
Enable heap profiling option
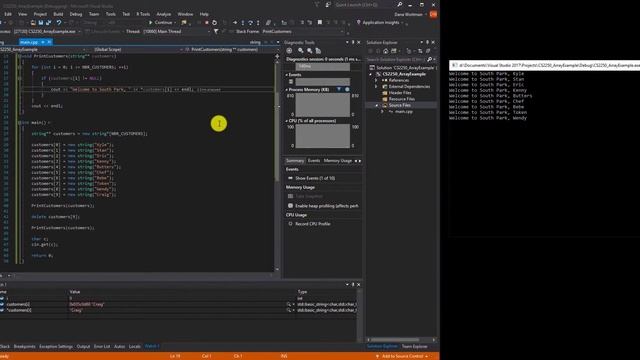[x=322, y=206]
